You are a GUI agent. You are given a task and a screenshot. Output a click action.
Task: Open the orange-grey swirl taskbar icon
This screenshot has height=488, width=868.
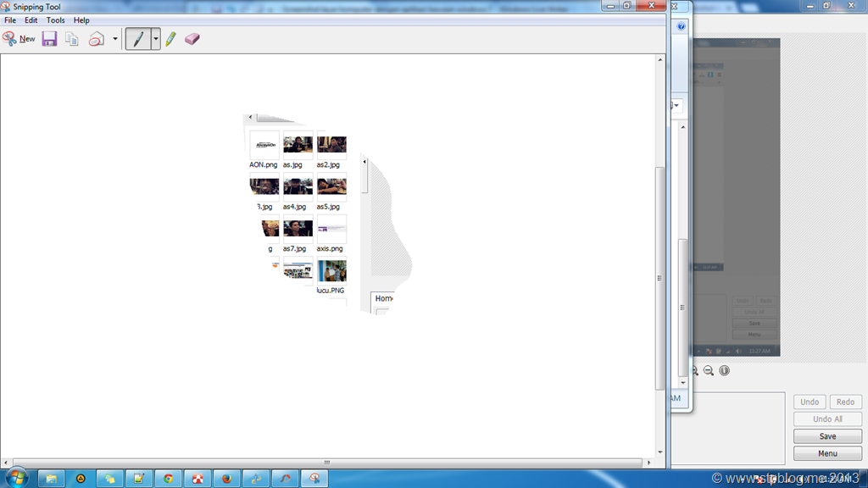pyautogui.click(x=285, y=479)
